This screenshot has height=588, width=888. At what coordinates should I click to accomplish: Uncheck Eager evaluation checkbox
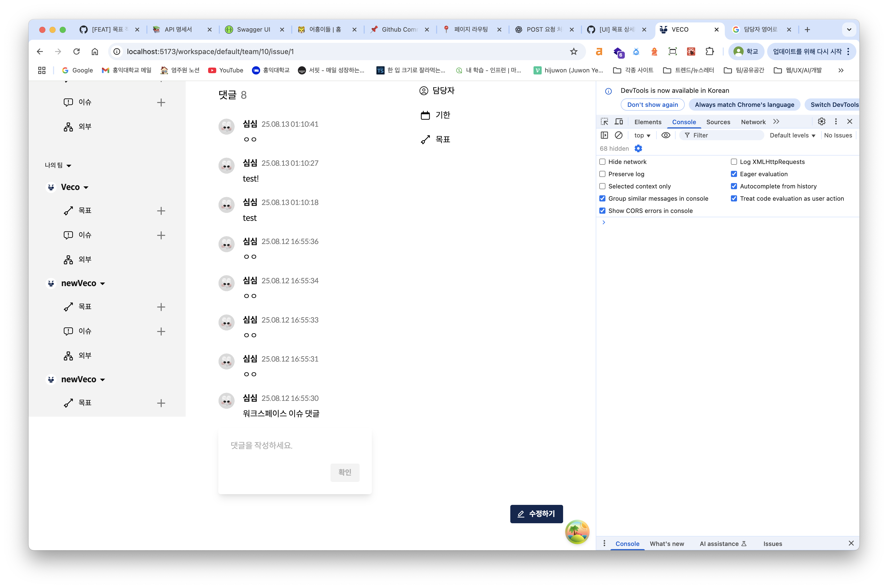coord(733,174)
